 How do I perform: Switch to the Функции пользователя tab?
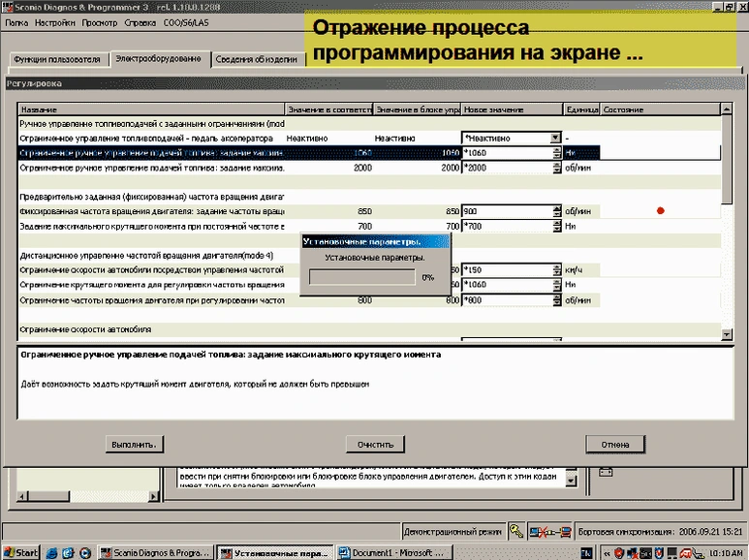(56, 59)
